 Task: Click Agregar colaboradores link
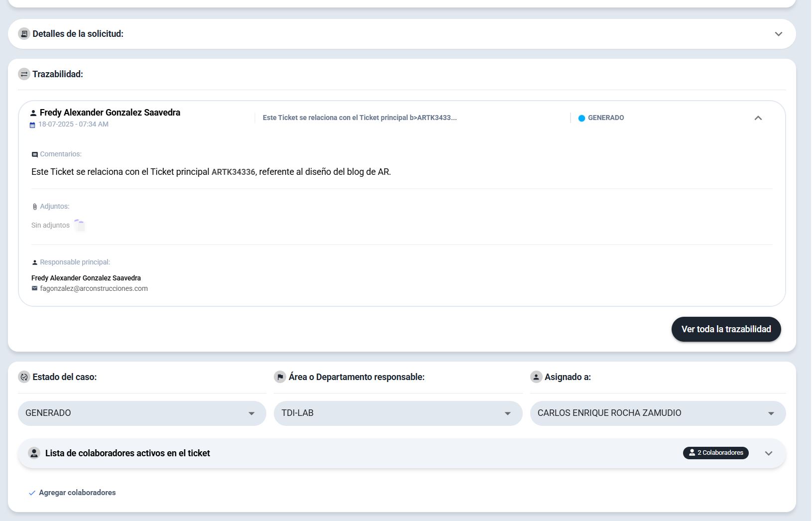click(77, 493)
